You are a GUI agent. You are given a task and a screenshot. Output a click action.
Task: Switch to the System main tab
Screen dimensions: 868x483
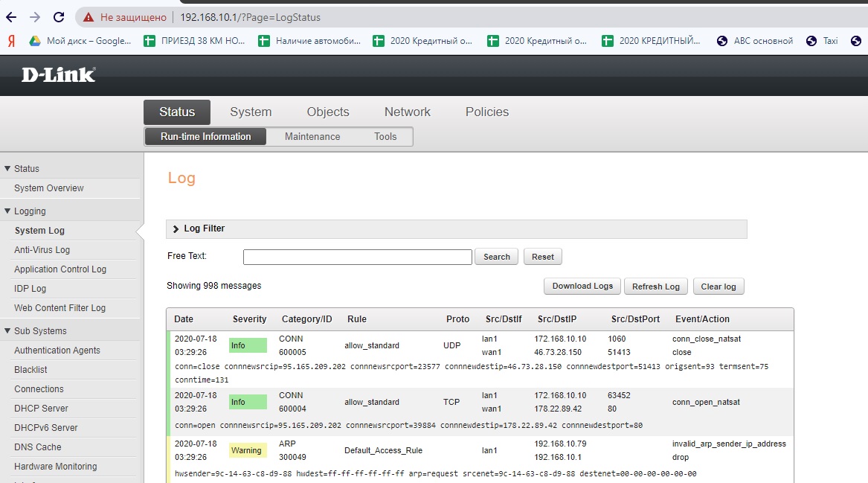pyautogui.click(x=251, y=112)
